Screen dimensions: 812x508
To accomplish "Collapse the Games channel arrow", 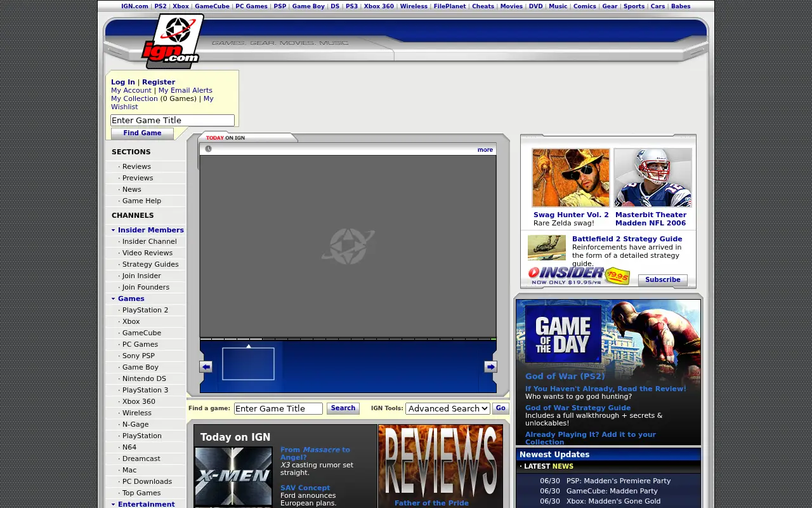I will click(114, 299).
